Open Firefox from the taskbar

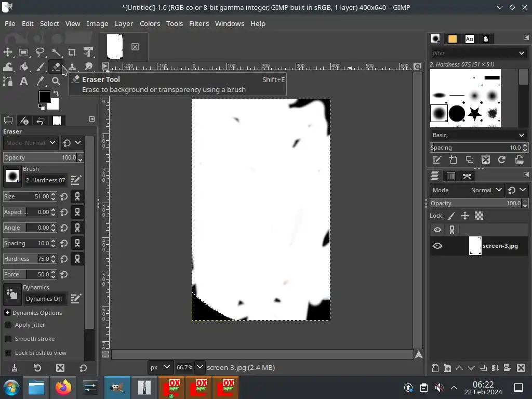[63, 388]
